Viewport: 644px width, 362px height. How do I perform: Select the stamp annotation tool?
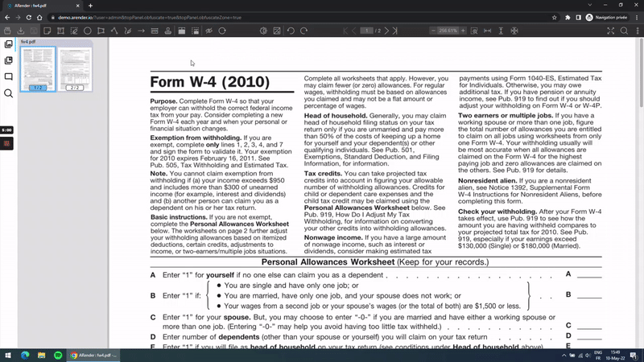(168, 31)
